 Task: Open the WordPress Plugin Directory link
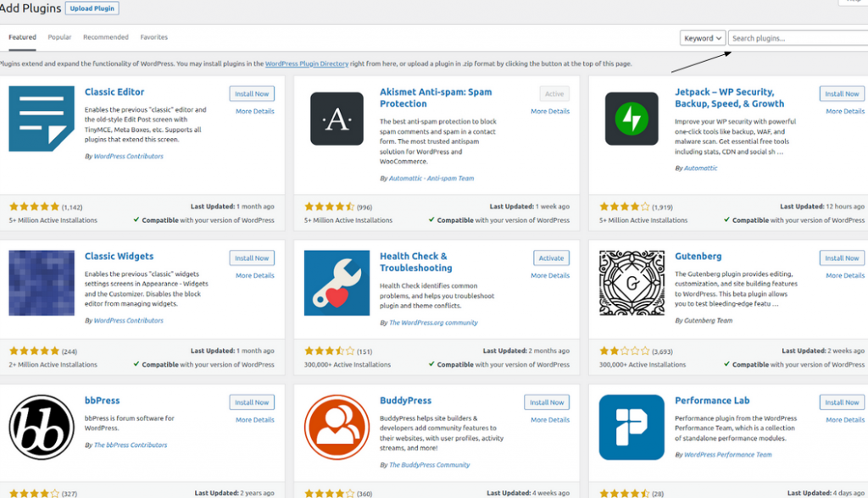point(307,64)
